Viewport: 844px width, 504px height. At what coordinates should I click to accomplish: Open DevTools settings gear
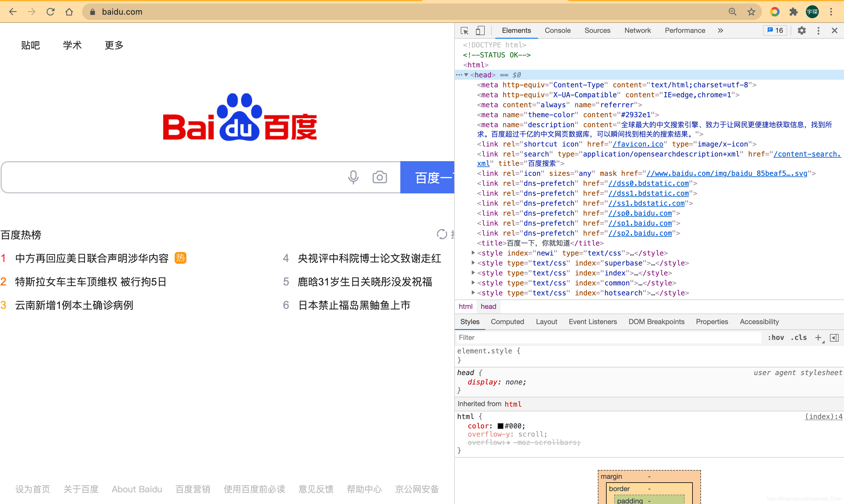pyautogui.click(x=802, y=30)
